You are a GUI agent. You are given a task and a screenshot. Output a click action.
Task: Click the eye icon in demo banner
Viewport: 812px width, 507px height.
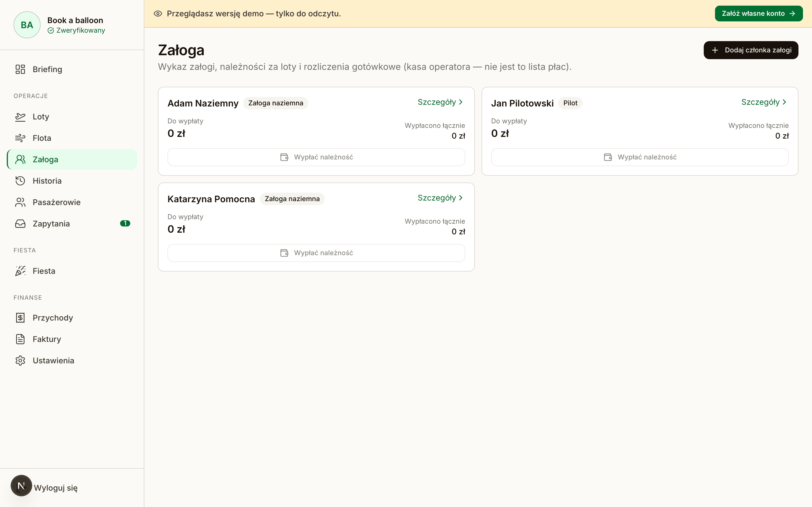coord(158,14)
